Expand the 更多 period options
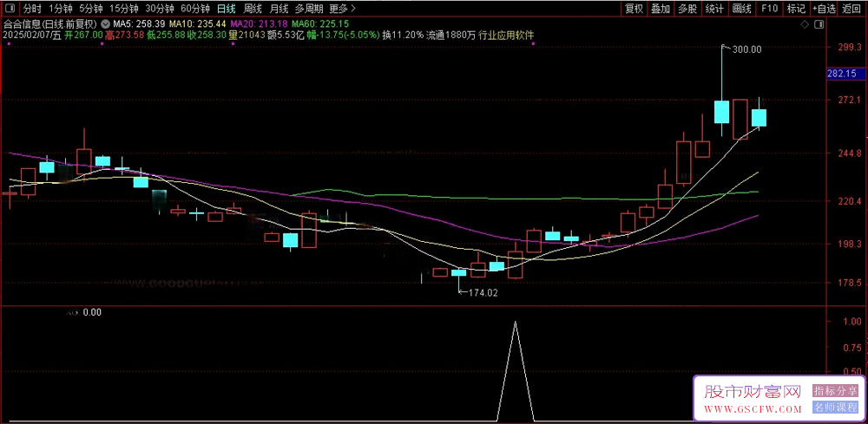The image size is (868, 424). [338, 8]
